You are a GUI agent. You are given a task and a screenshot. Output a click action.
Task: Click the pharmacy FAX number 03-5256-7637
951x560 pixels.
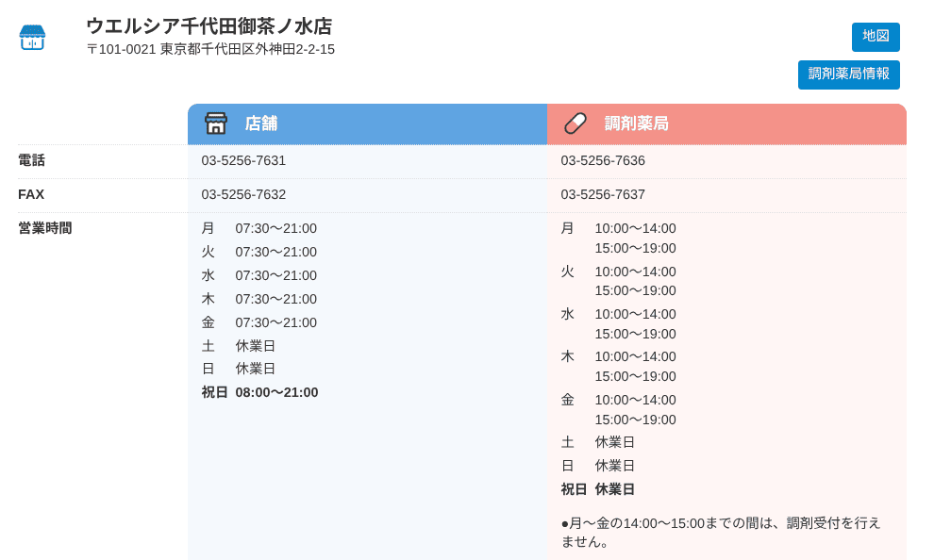[603, 195]
